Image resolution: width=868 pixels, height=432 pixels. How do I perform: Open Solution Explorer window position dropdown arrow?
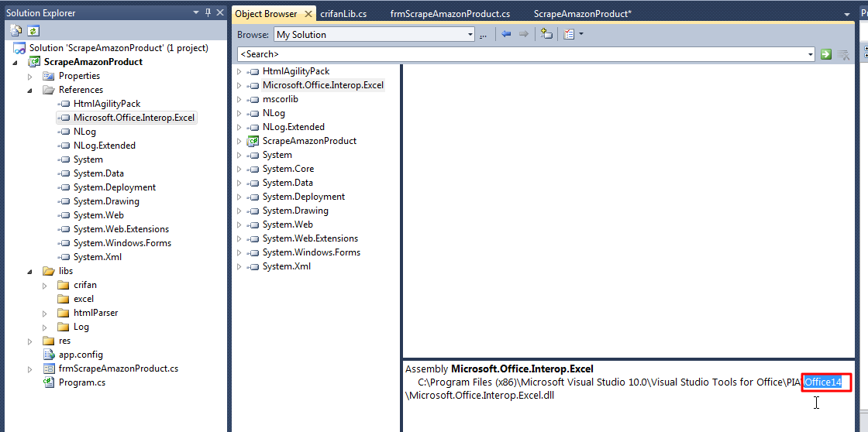point(196,12)
